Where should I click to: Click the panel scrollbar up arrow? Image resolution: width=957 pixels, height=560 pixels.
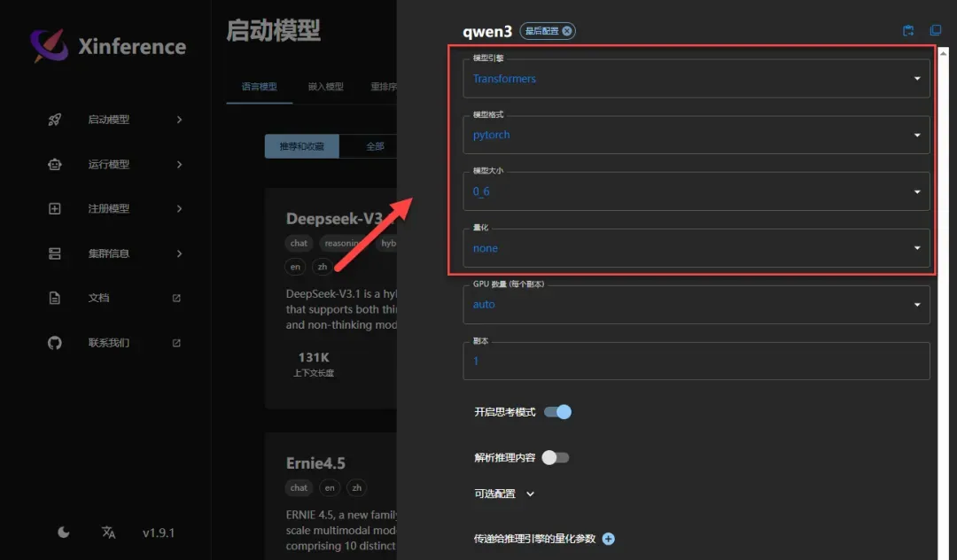point(944,53)
